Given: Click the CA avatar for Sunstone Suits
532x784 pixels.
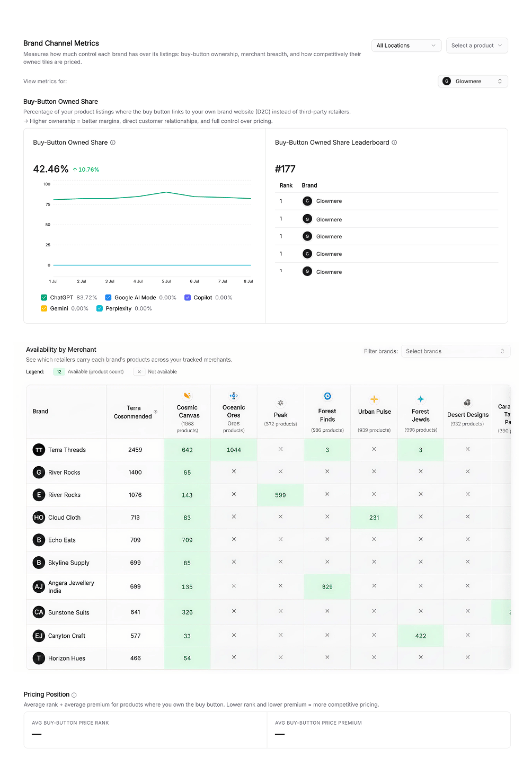Looking at the screenshot, I should coord(39,612).
